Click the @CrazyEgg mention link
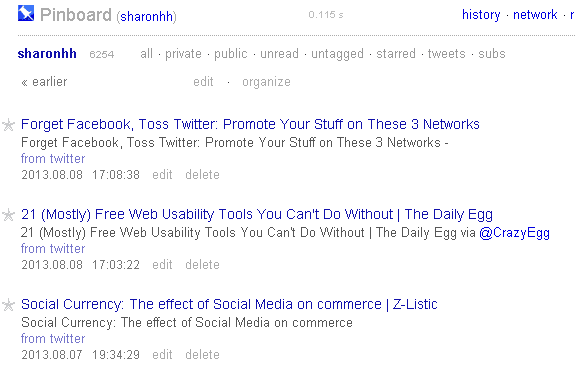 [514, 233]
